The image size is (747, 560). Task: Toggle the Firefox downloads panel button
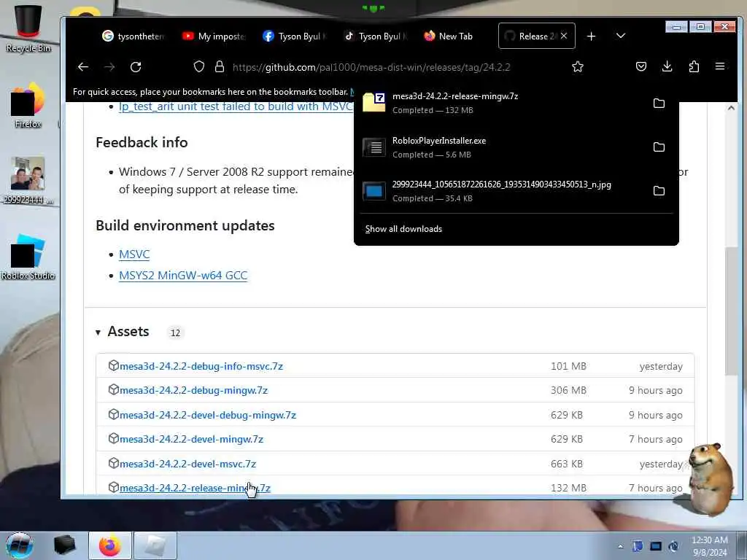(x=667, y=66)
